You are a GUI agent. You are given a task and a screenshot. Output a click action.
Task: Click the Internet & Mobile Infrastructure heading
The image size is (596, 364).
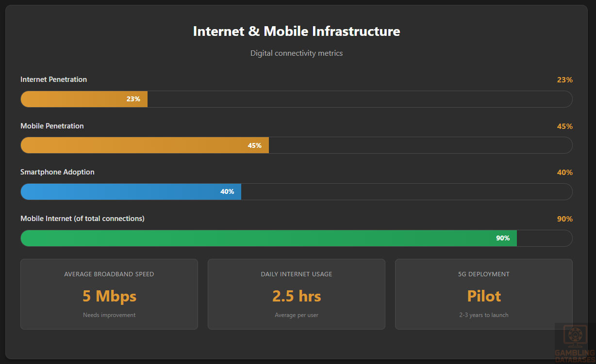(297, 31)
